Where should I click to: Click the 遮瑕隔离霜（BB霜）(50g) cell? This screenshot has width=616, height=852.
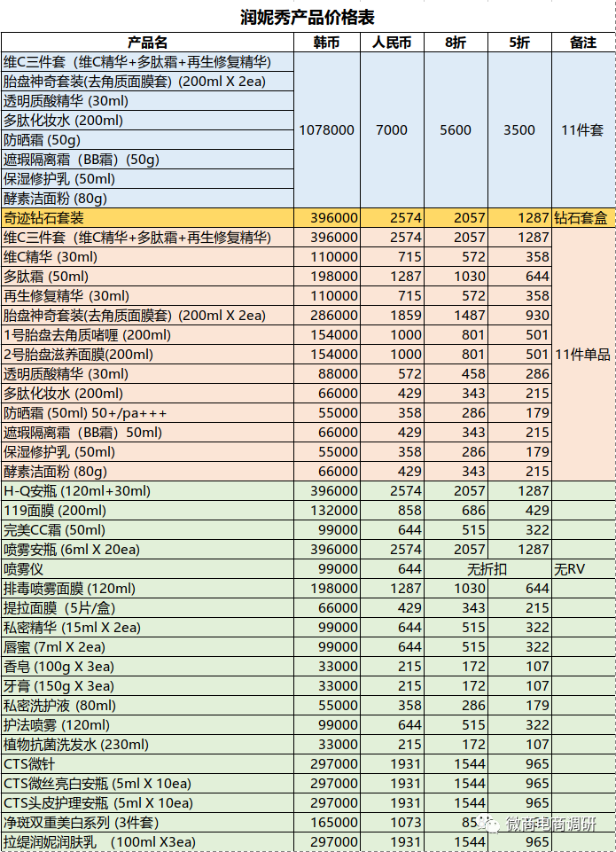pyautogui.click(x=147, y=160)
